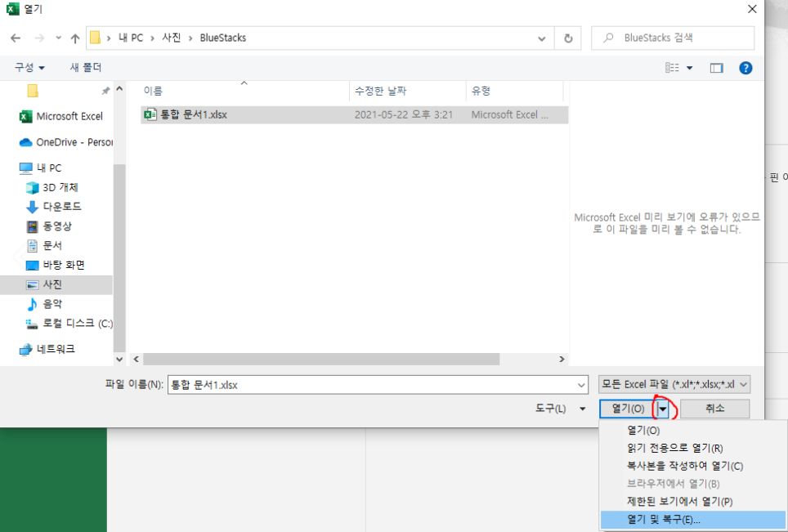Open 음악 folder

click(x=44, y=304)
